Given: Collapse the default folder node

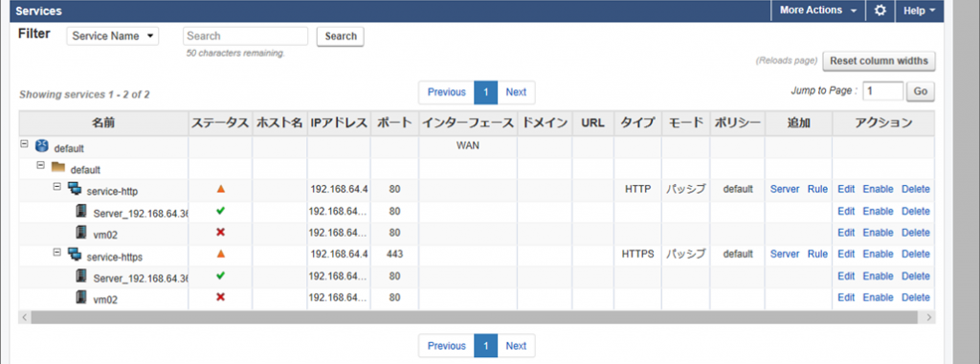Looking at the screenshot, I should (x=40, y=165).
